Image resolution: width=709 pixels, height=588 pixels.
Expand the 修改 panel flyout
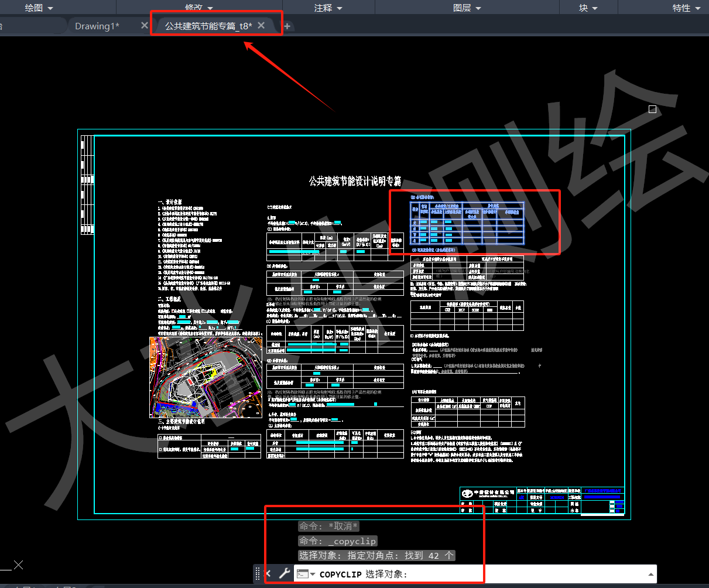[x=199, y=8]
